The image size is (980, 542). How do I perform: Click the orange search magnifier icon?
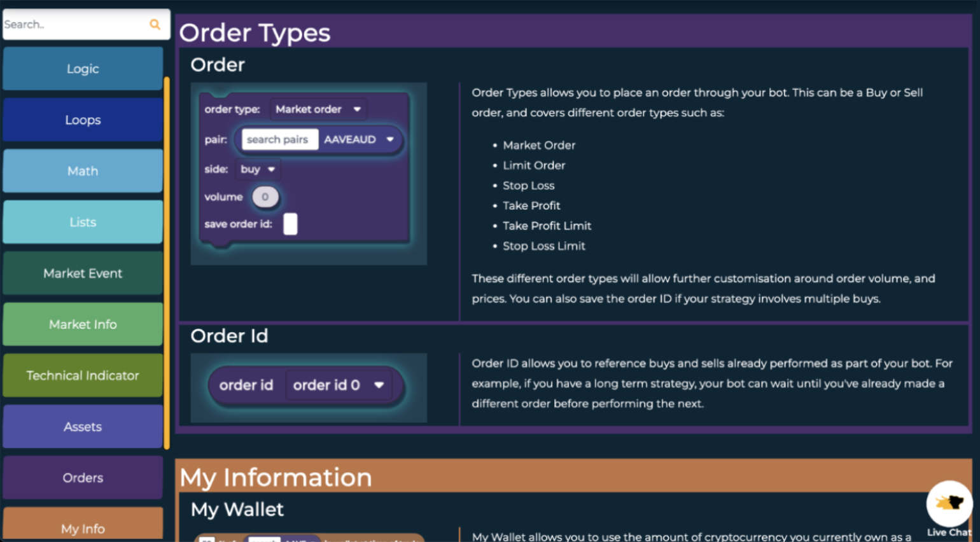click(155, 24)
